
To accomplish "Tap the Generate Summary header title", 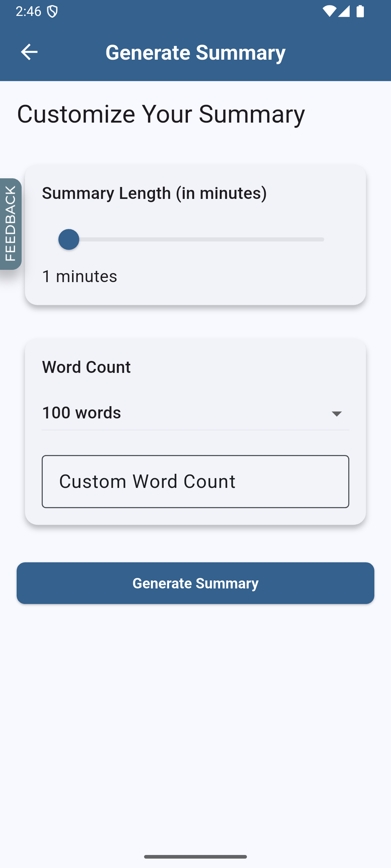I will point(195,52).
